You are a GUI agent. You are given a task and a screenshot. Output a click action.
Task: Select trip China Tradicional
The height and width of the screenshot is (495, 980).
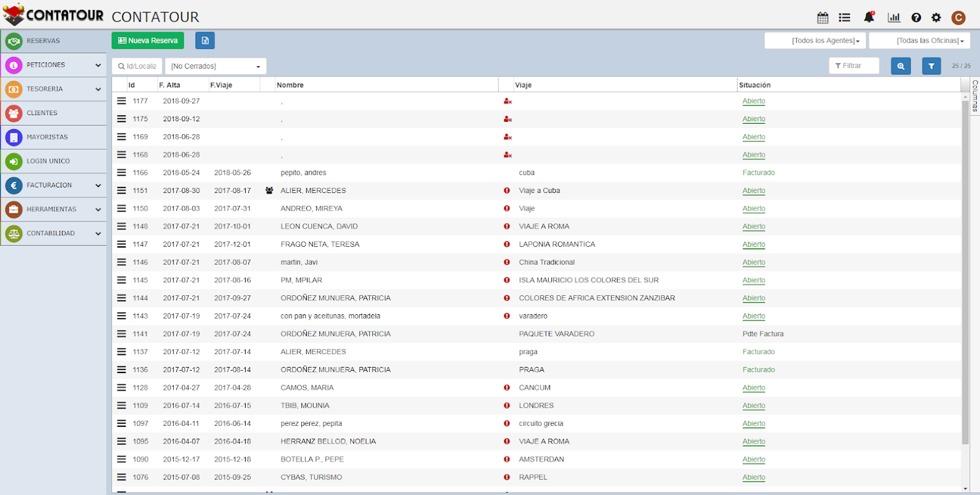click(547, 262)
